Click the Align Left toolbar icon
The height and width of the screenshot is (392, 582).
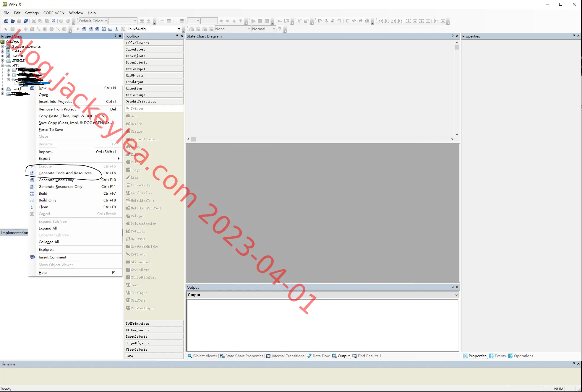pyautogui.click(x=320, y=21)
